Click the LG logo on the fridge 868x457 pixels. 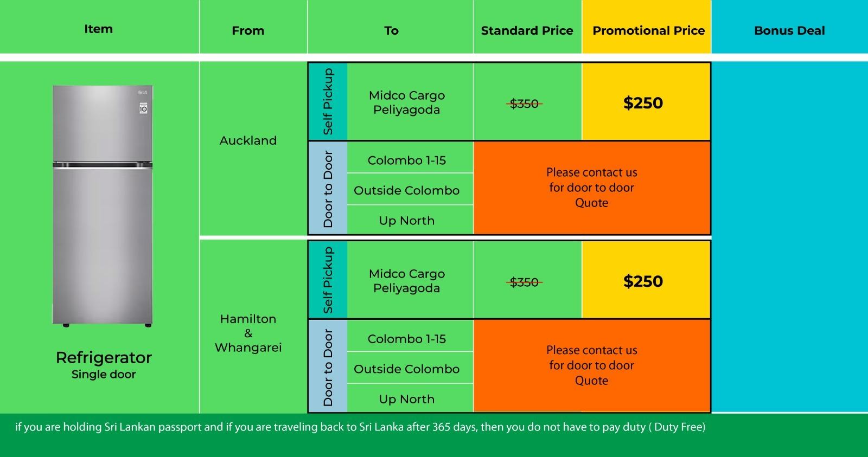tap(143, 93)
